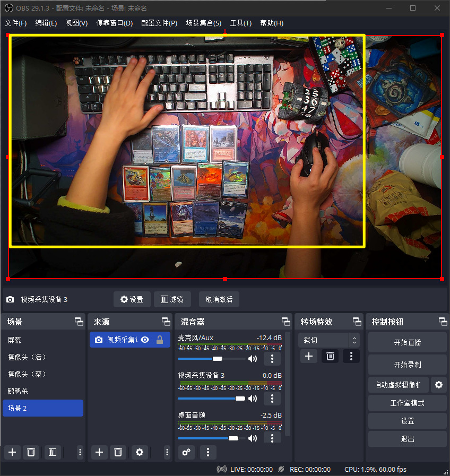Screen dimensions: 450x476
Task: Click the recording status icon
Action: point(281,469)
